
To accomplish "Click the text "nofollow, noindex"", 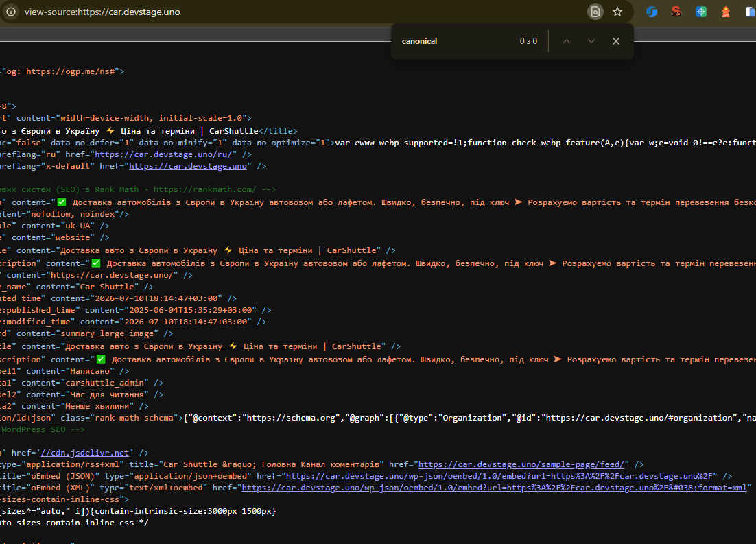I will click(73, 214).
